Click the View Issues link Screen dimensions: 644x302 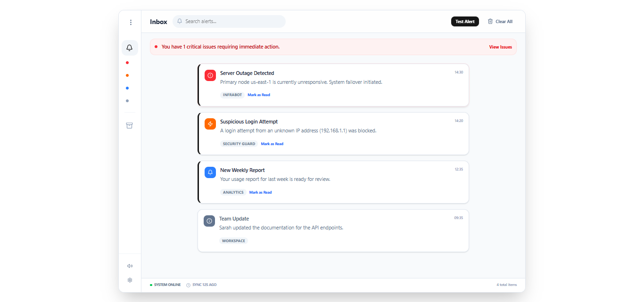(x=500, y=47)
